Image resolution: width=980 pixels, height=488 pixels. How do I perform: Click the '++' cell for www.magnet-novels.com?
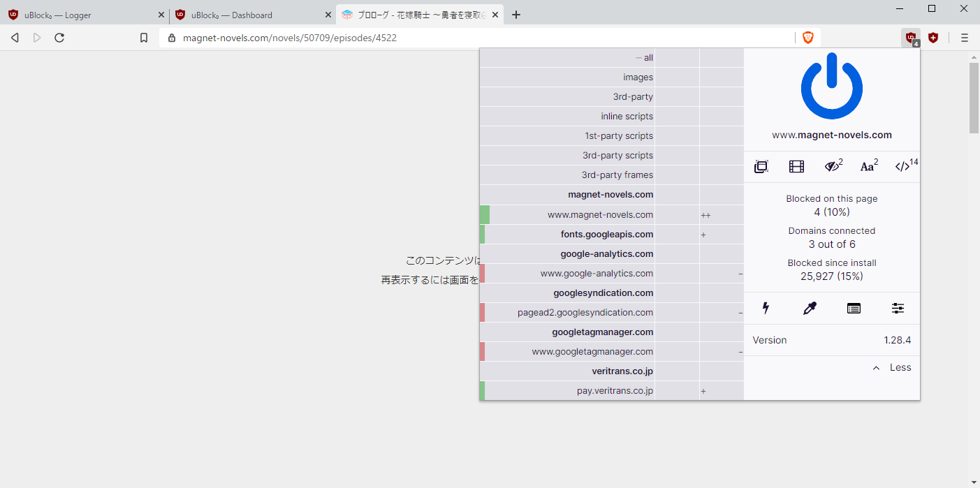click(722, 214)
